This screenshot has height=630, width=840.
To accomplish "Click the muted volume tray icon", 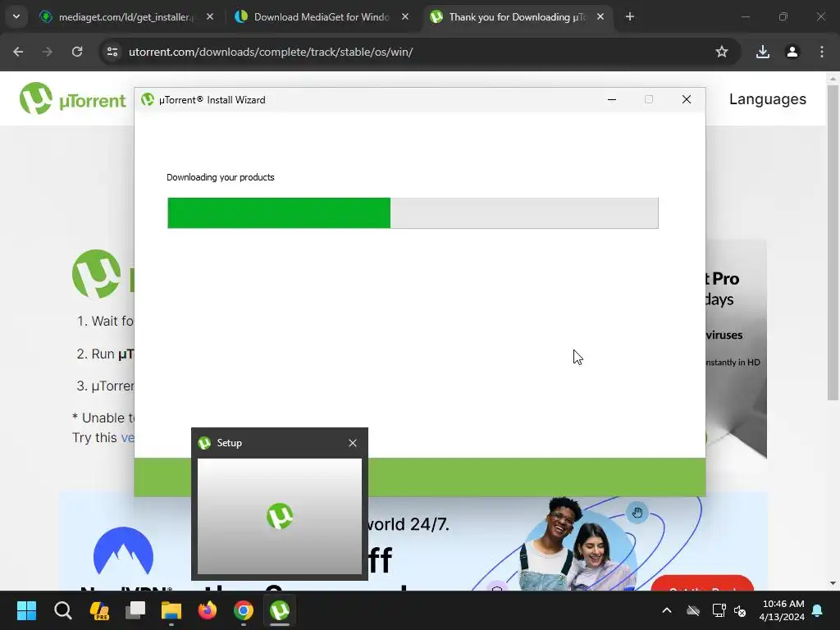I will pyautogui.click(x=741, y=610).
